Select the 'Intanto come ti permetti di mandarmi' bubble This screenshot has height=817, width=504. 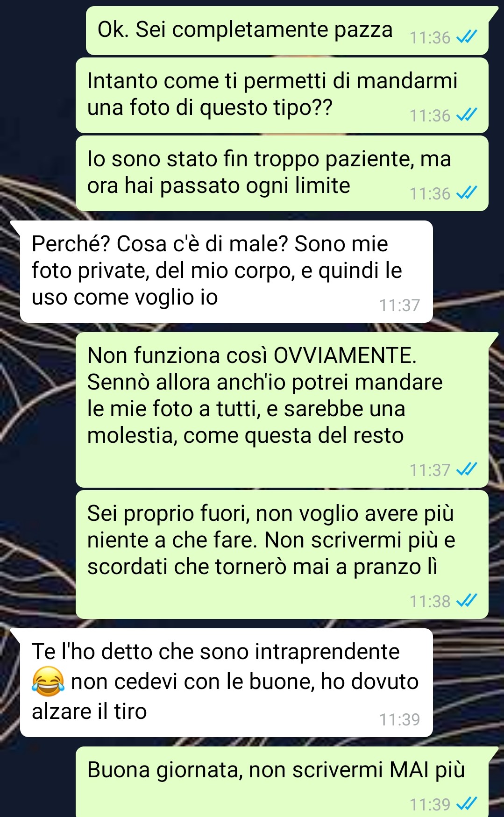282,96
